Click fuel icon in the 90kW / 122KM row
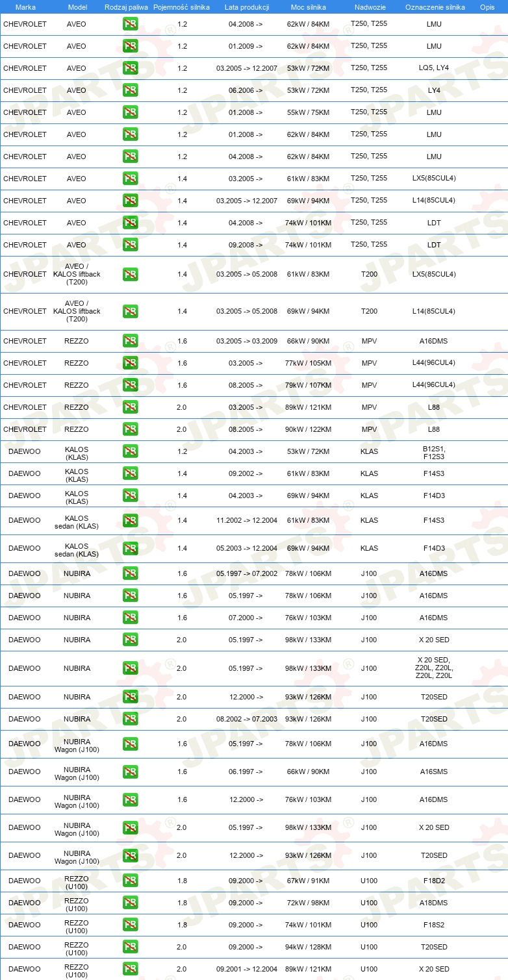Screen dimensions: 508x980 pos(130,429)
